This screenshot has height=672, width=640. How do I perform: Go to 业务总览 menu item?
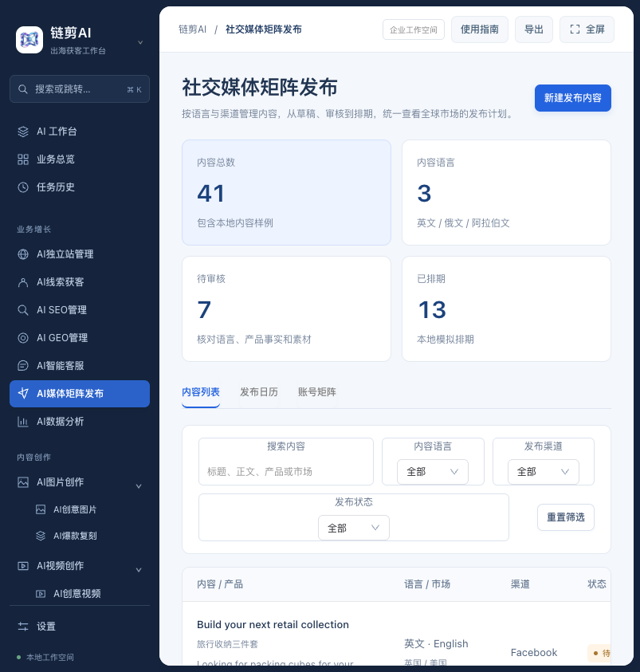(x=80, y=159)
